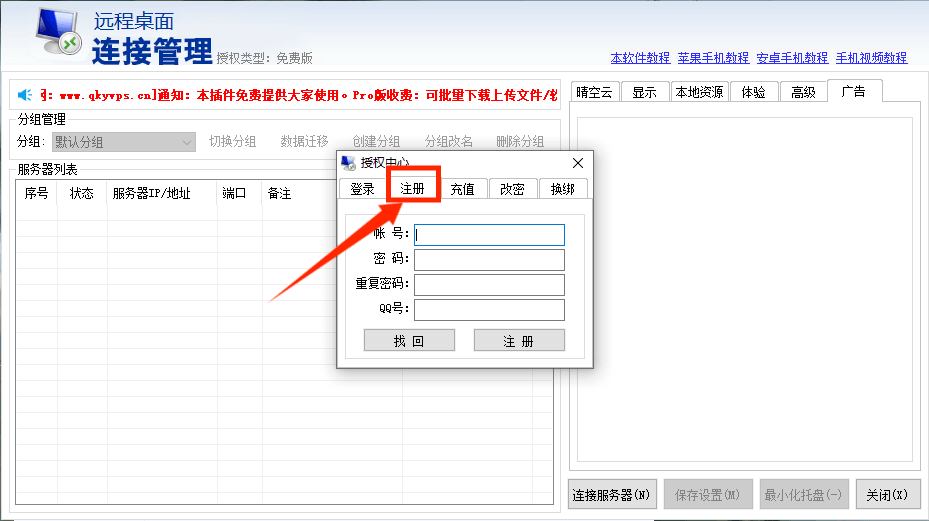The image size is (929, 521).
Task: Open the 苹果手机教程 link
Action: [713, 58]
